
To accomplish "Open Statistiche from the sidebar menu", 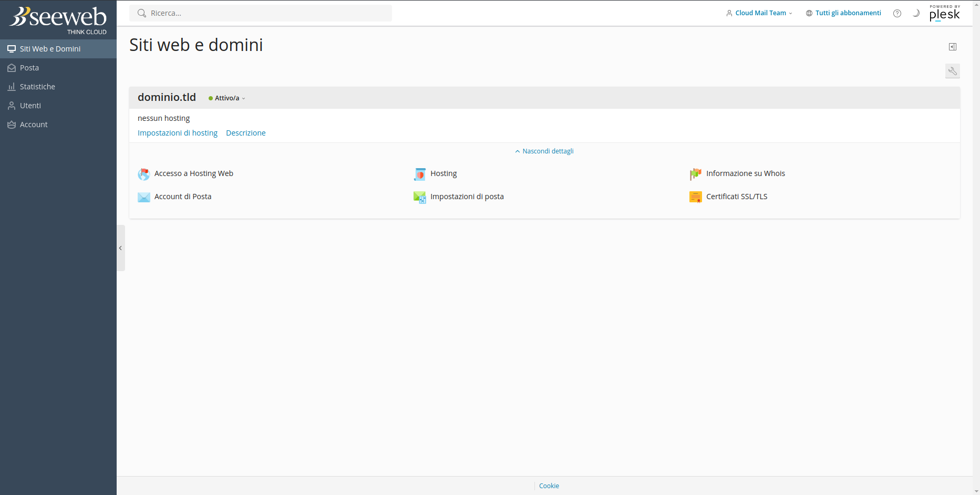I will click(x=37, y=87).
